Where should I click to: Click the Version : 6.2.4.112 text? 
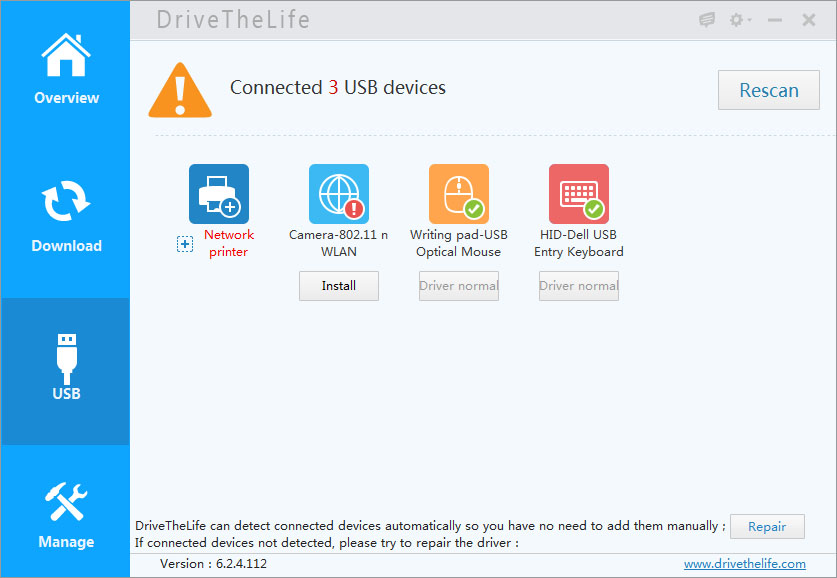214,564
